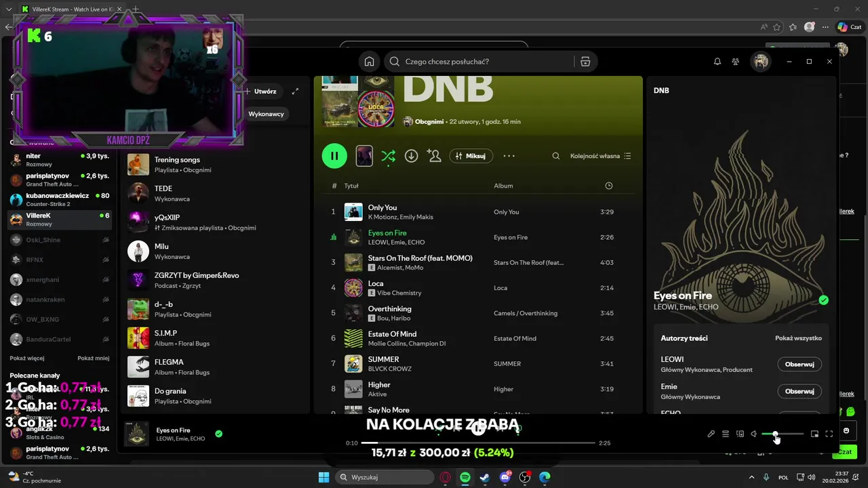Toggle the saved checkmark in the right panel
The height and width of the screenshot is (488, 868).
[x=823, y=300]
